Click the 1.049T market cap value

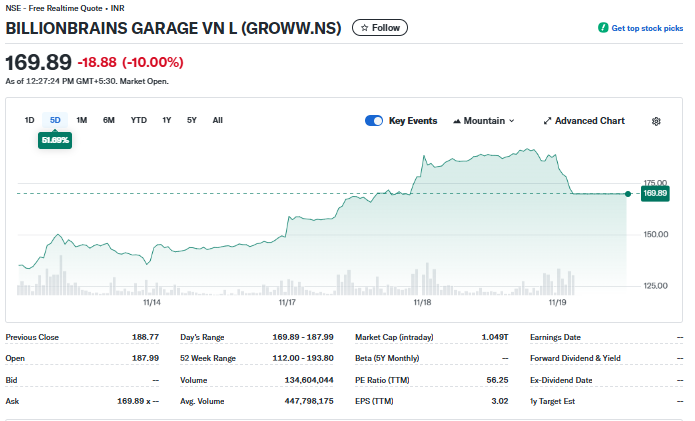[495, 337]
